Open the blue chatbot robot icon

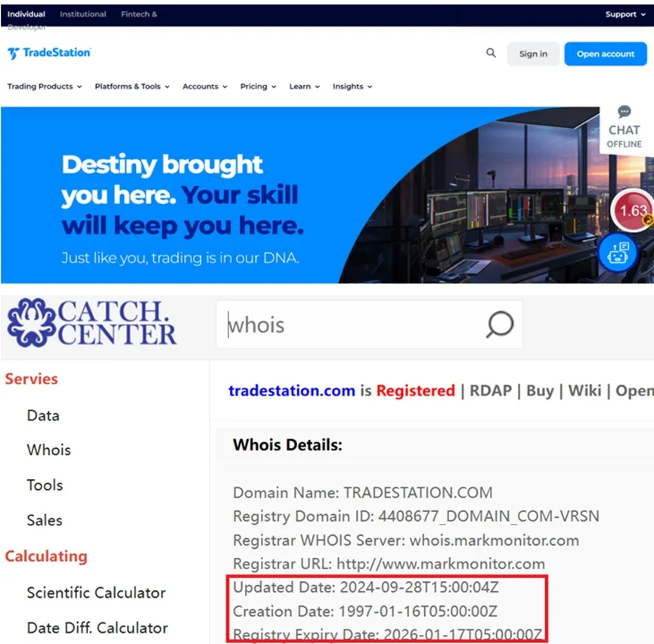(x=618, y=252)
